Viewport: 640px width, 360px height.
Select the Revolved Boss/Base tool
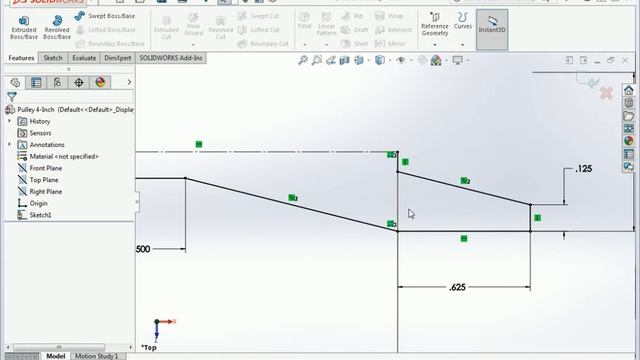point(57,27)
